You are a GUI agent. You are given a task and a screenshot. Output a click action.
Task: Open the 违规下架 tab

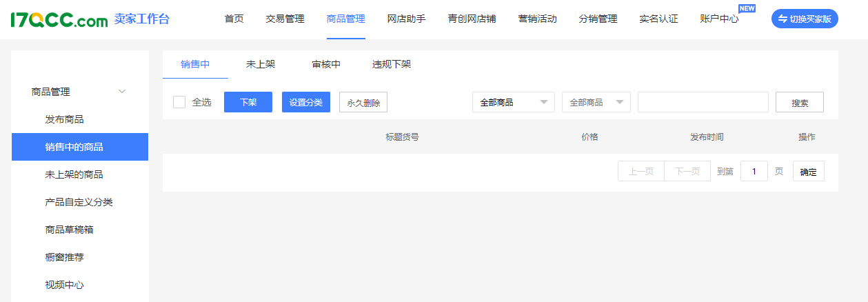click(x=392, y=64)
